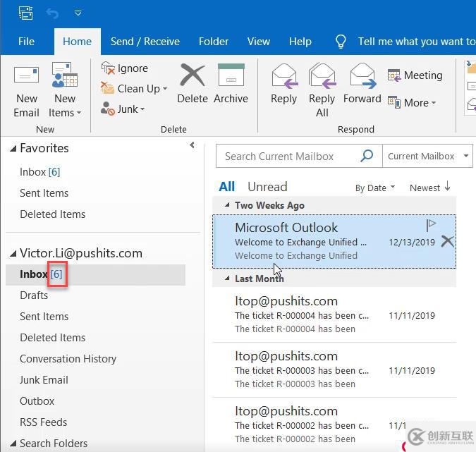This screenshot has width=476, height=452.
Task: Collapse the Victor.Li@pushits.com account tree
Action: pyautogui.click(x=13, y=253)
